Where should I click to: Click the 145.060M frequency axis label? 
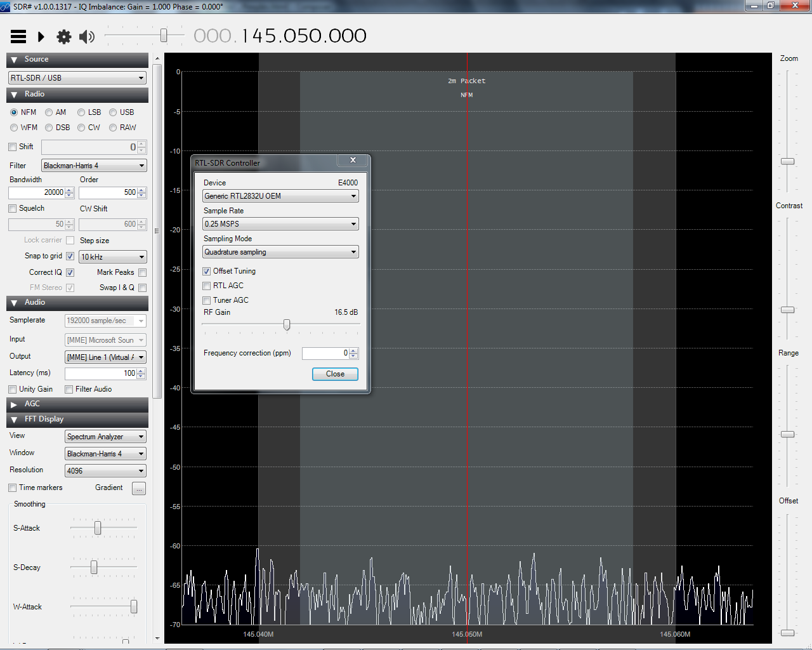click(x=675, y=634)
